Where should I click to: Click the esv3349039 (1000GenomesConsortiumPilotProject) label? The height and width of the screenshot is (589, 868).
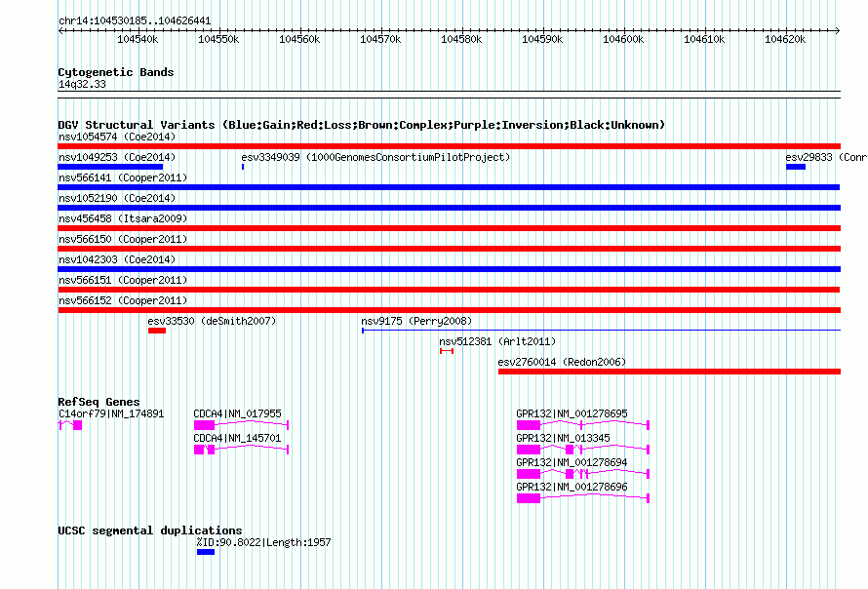coord(375,157)
